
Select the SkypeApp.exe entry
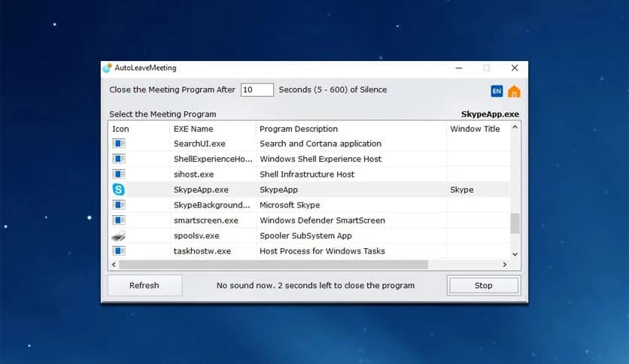(201, 190)
